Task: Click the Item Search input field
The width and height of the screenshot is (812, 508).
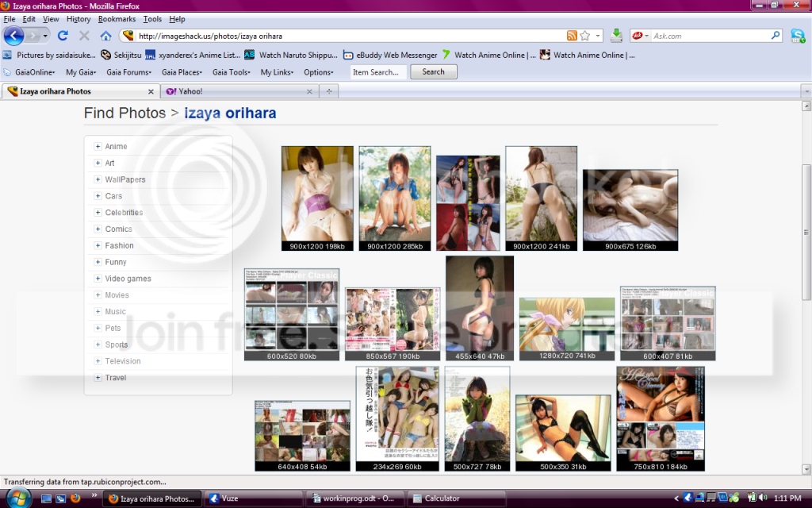Action: 378,72
